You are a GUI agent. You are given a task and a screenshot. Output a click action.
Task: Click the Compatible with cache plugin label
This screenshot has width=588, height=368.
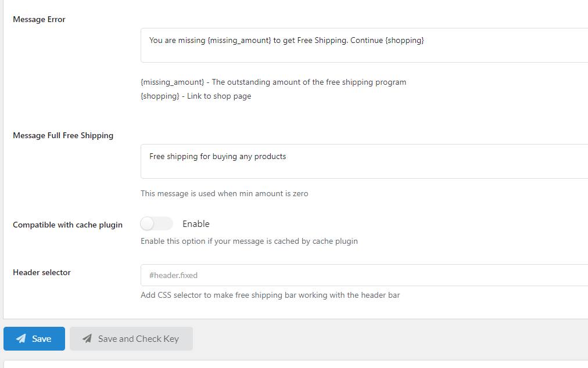point(67,225)
